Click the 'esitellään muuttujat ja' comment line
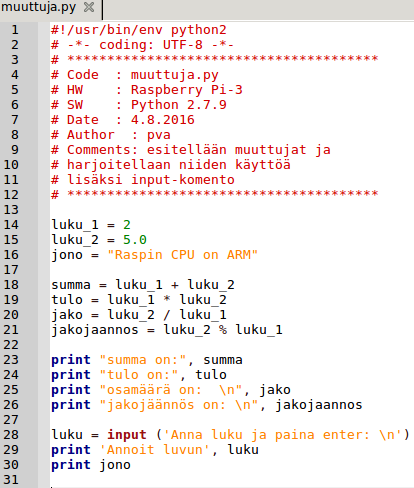The width and height of the screenshot is (414, 488). [239, 150]
